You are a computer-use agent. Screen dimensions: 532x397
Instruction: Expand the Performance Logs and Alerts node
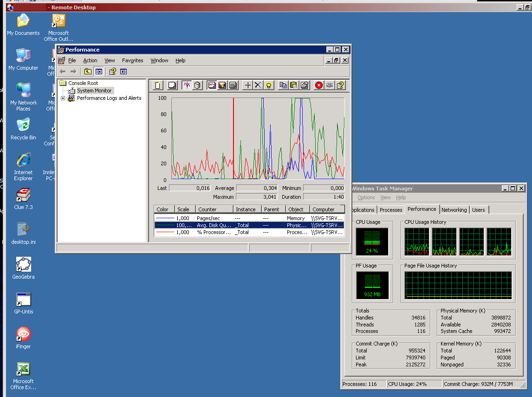click(x=63, y=98)
